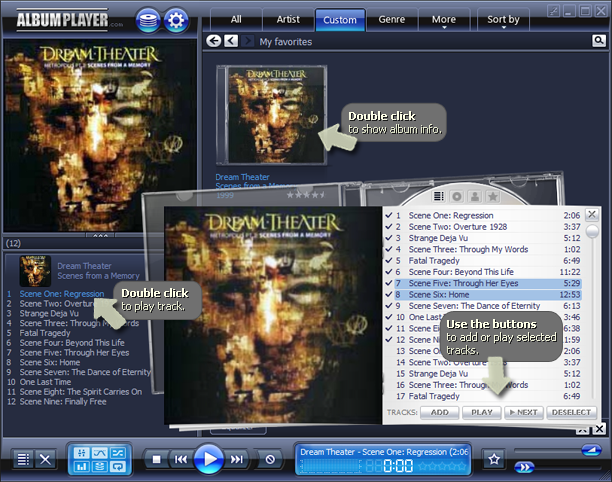
Task: Select track 15 Strange Deja Vu in popup
Action: pos(488,374)
